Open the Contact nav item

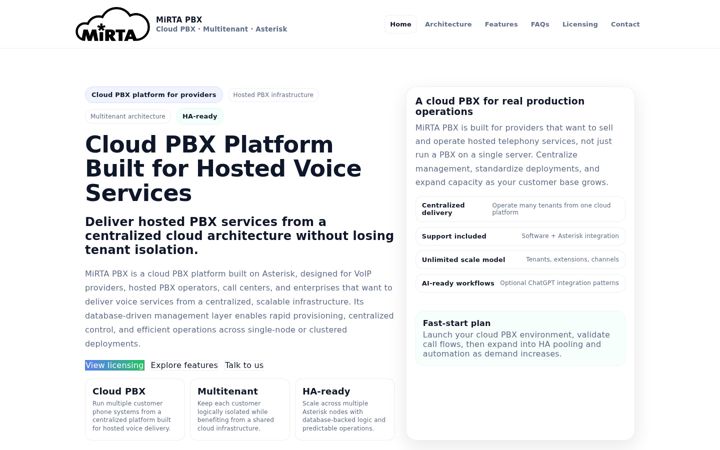pyautogui.click(x=624, y=24)
